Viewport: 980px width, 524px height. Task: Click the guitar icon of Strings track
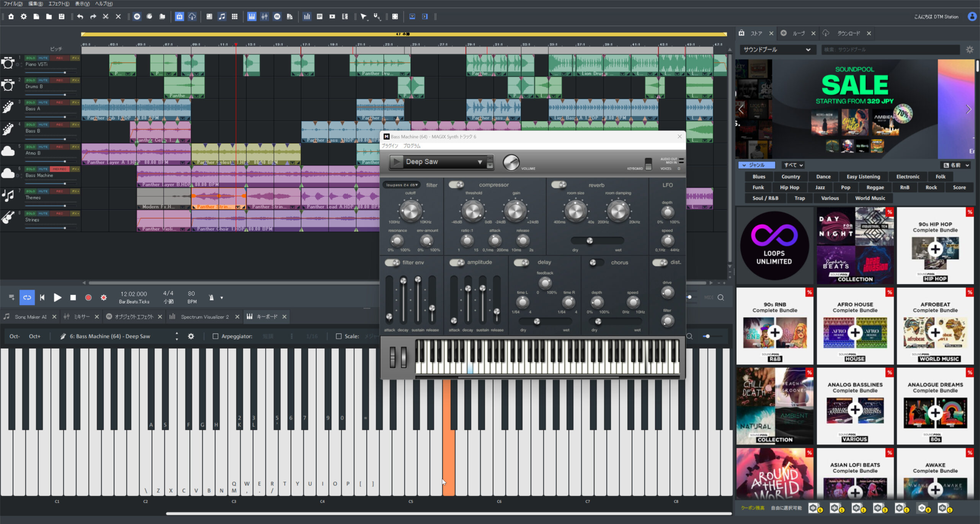point(8,217)
